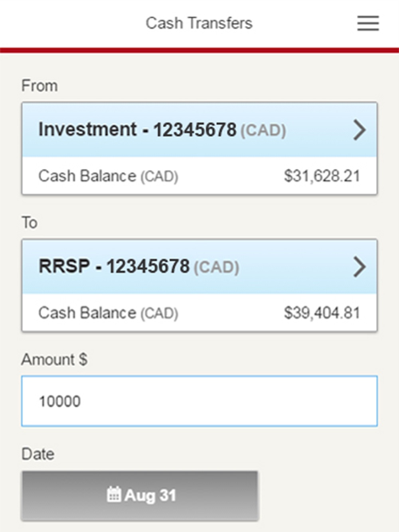This screenshot has width=399, height=532.
Task: Expand the Investment account chevron arrow
Action: tap(359, 130)
